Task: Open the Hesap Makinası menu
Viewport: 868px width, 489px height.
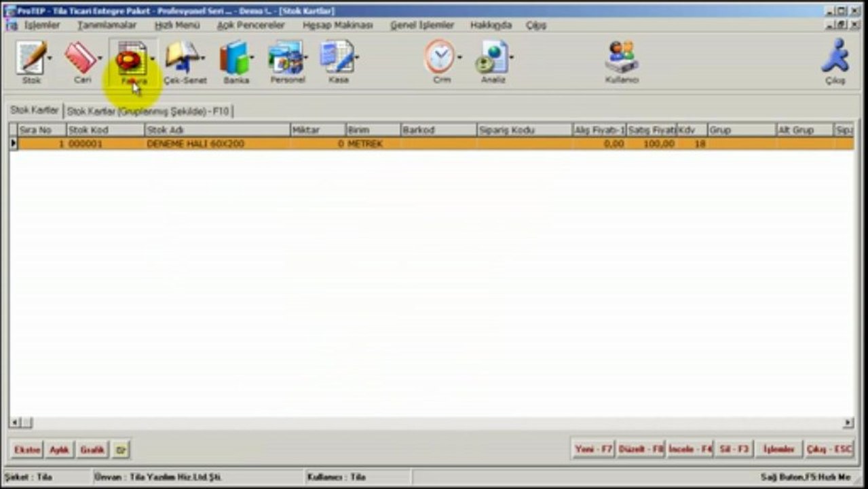Action: (x=338, y=25)
